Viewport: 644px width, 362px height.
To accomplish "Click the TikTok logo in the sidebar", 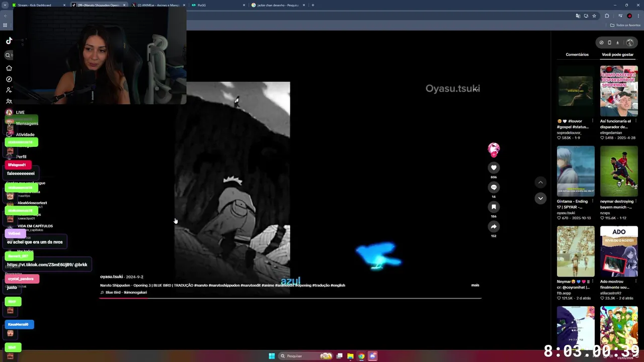I will point(9,41).
